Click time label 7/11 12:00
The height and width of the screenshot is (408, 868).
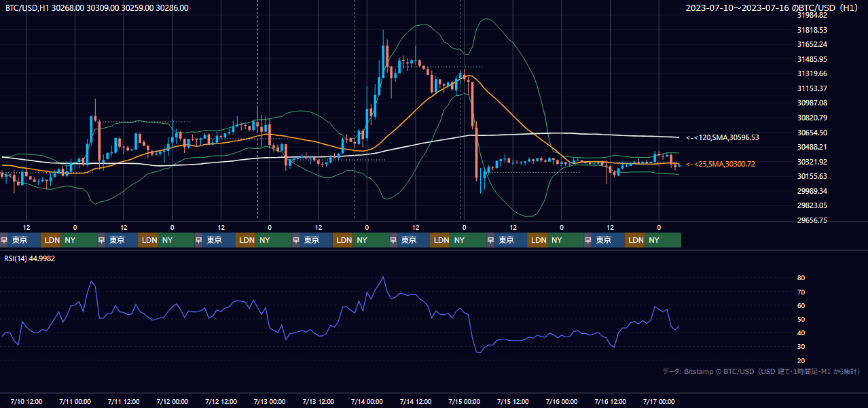point(124,401)
